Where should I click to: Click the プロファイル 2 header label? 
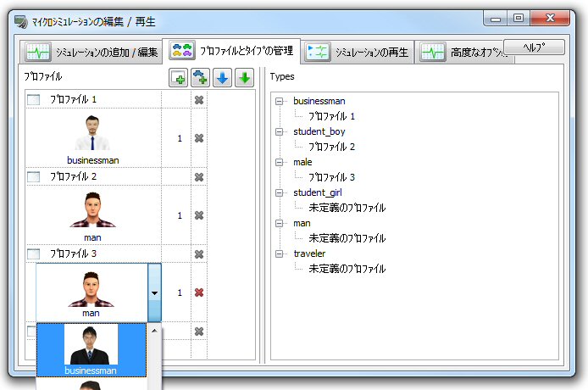73,176
